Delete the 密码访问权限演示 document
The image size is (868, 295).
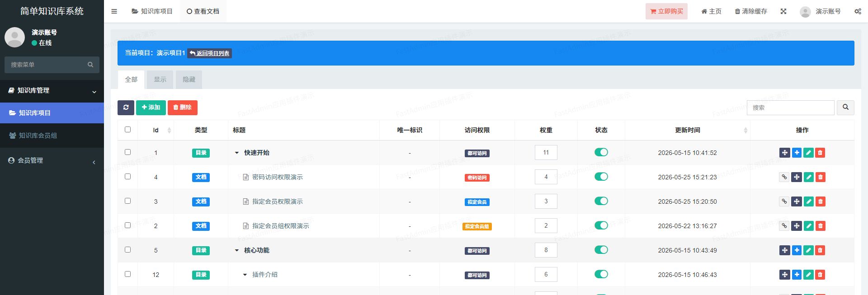click(821, 177)
